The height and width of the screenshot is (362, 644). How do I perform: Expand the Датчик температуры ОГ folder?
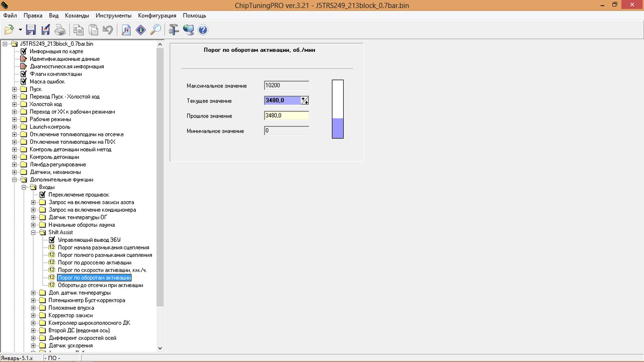click(x=34, y=217)
